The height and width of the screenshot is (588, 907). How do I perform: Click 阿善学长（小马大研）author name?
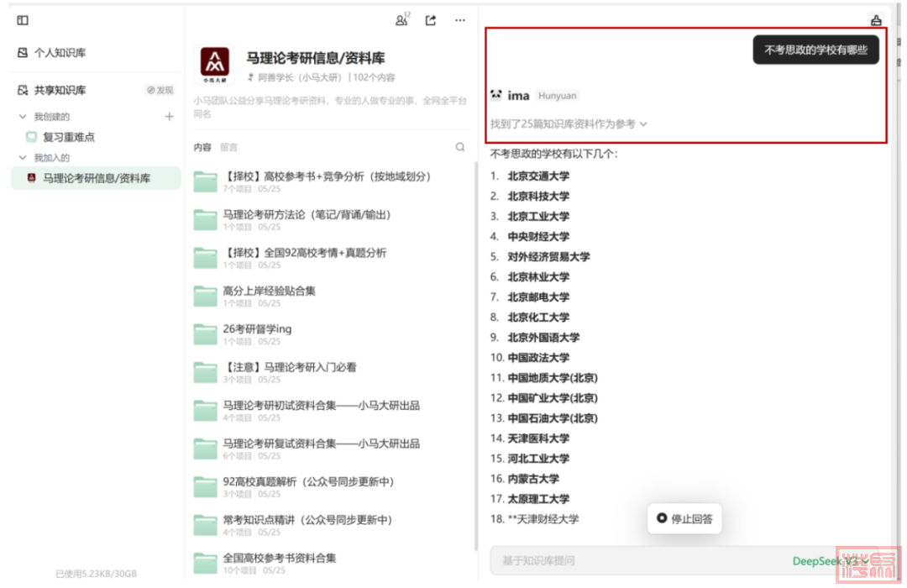[300, 77]
